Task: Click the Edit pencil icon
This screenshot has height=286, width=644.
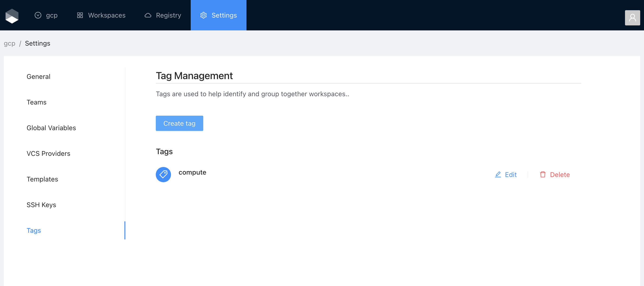Action: coord(498,175)
